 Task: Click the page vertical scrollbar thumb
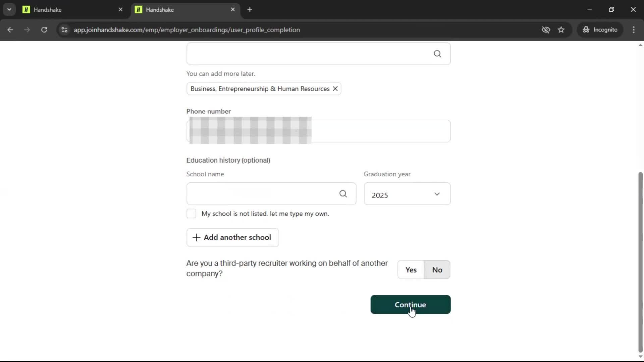(x=640, y=261)
